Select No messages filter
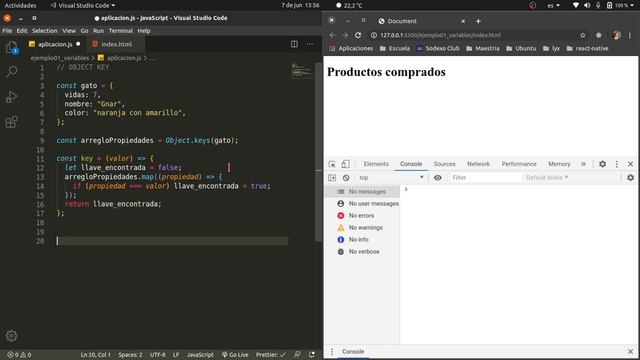640x360 pixels. (362, 191)
